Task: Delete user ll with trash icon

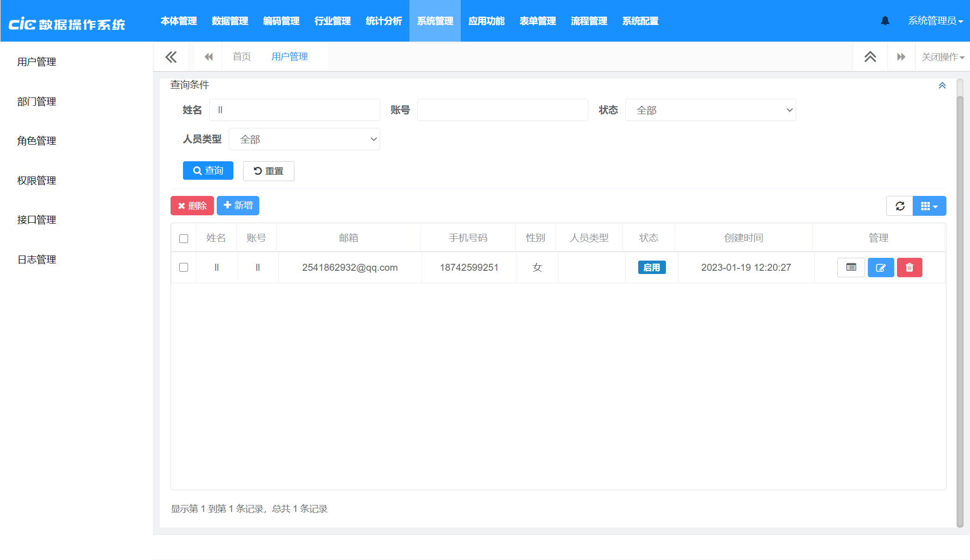Action: (909, 268)
